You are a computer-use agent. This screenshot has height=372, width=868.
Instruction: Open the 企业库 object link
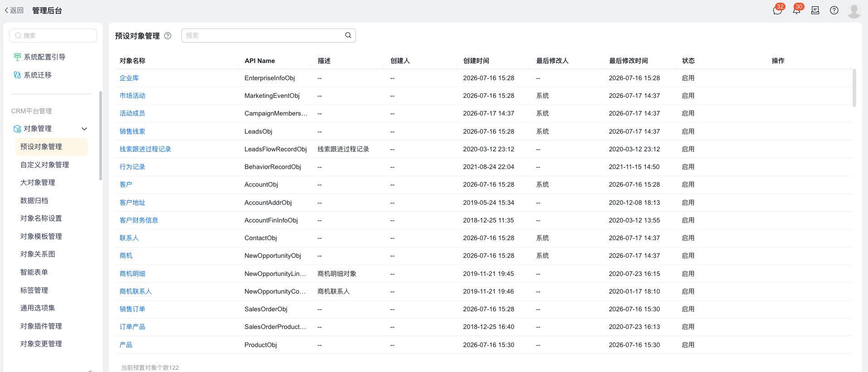click(129, 78)
